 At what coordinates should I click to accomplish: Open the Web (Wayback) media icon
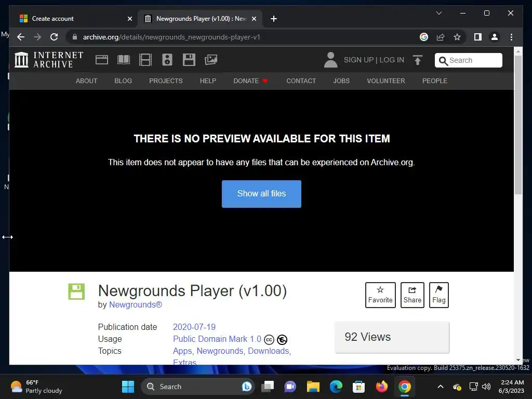[101, 60]
